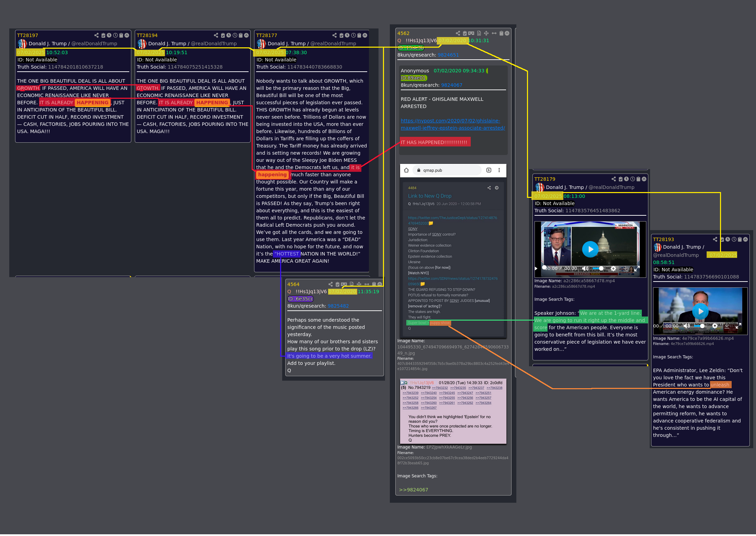
Task: Click the seek bar knob on the Speaker Johnson video
Action: coord(544,267)
